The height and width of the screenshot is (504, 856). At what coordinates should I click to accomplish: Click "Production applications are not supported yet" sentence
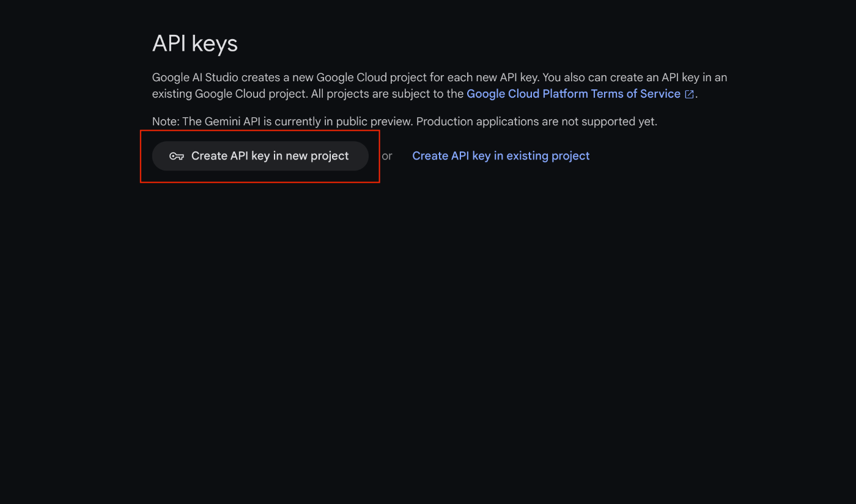537,122
